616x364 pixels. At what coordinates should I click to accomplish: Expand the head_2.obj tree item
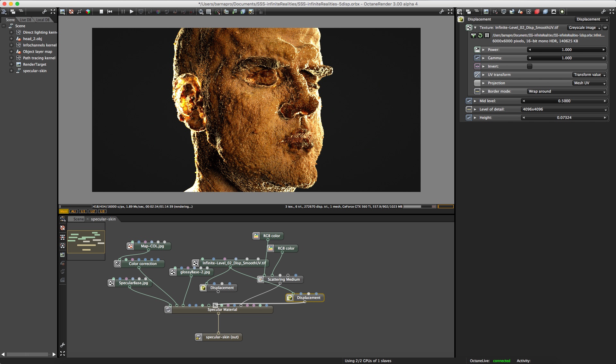coord(11,39)
